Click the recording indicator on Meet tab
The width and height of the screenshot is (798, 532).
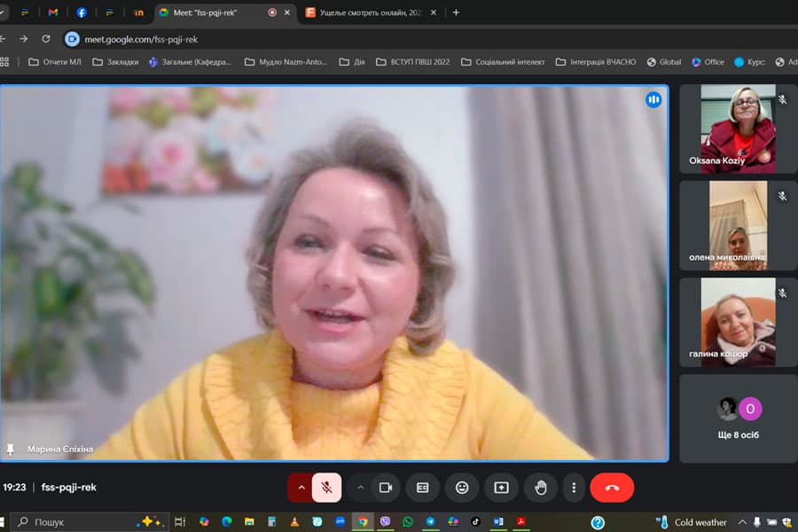(272, 12)
